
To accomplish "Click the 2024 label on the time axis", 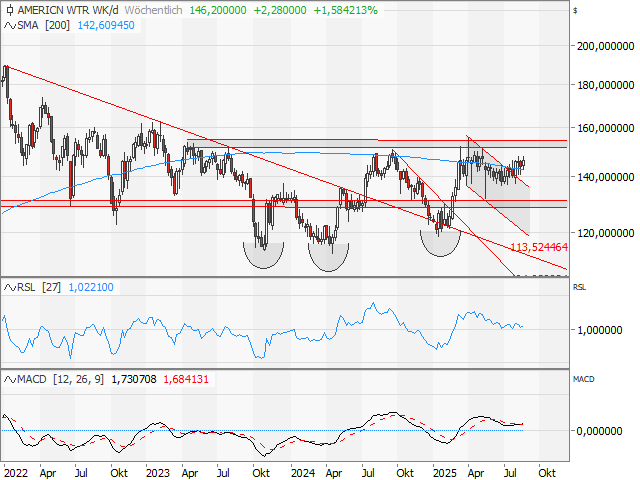I will coord(302,473).
